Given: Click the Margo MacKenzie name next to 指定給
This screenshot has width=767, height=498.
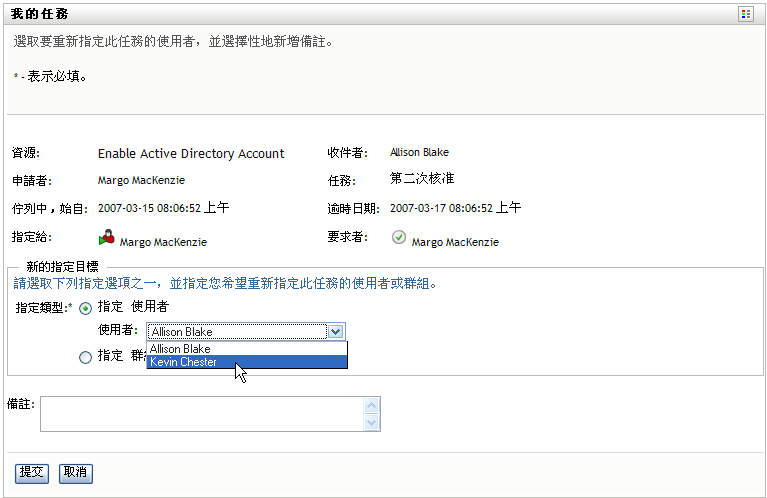Looking at the screenshot, I should (163, 242).
